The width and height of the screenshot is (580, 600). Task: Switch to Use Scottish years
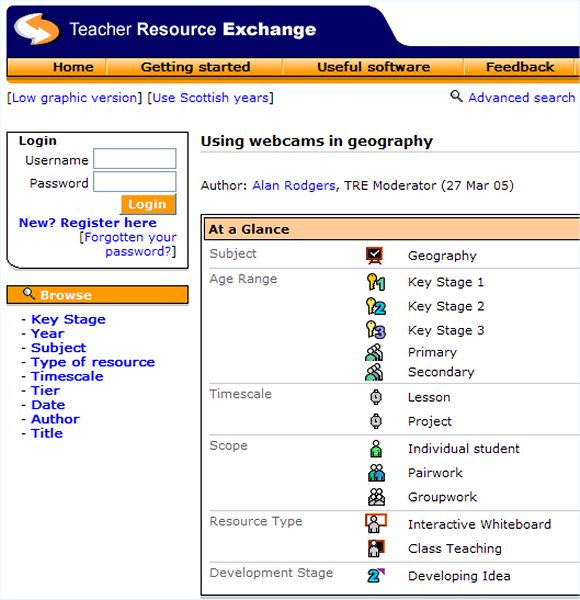click(212, 98)
